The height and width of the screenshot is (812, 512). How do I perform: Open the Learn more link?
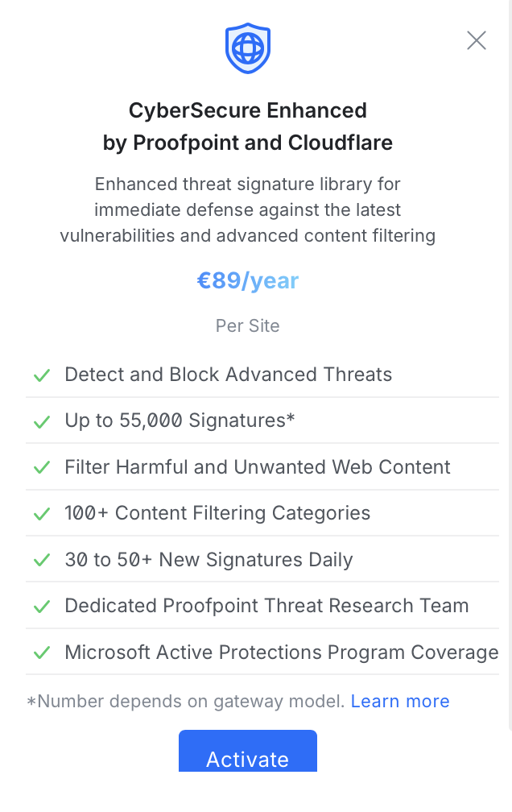(x=400, y=701)
